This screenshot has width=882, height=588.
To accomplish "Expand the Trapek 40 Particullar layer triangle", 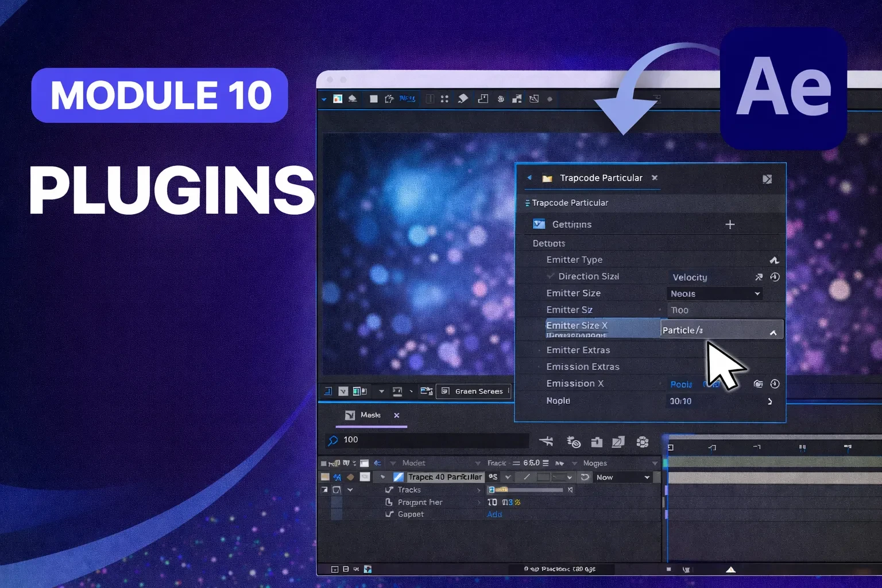I will 382,477.
